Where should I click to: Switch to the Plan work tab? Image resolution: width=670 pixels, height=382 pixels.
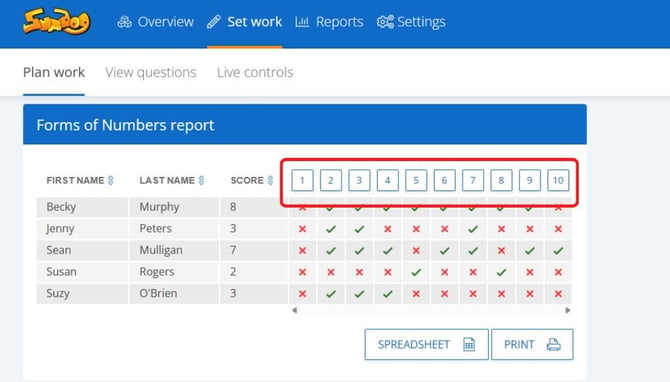[x=54, y=72]
